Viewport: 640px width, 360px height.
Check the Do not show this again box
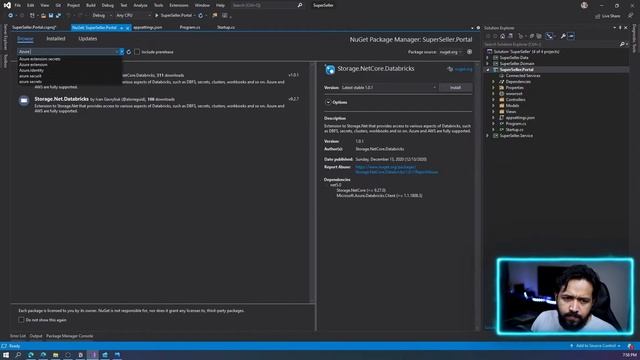[x=21, y=320]
